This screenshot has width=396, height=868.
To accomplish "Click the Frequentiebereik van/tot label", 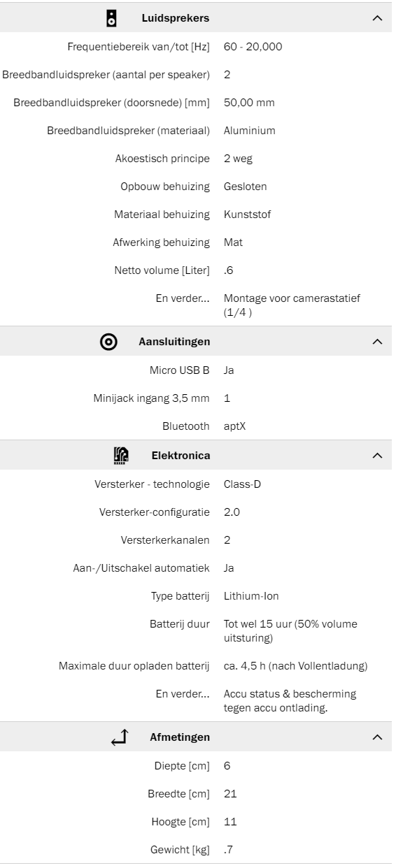I will [x=139, y=47].
